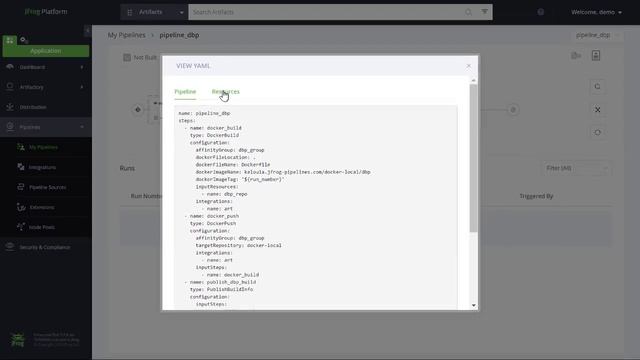Open Integrations in sidebar
This screenshot has height=360, width=640.
[x=42, y=167]
